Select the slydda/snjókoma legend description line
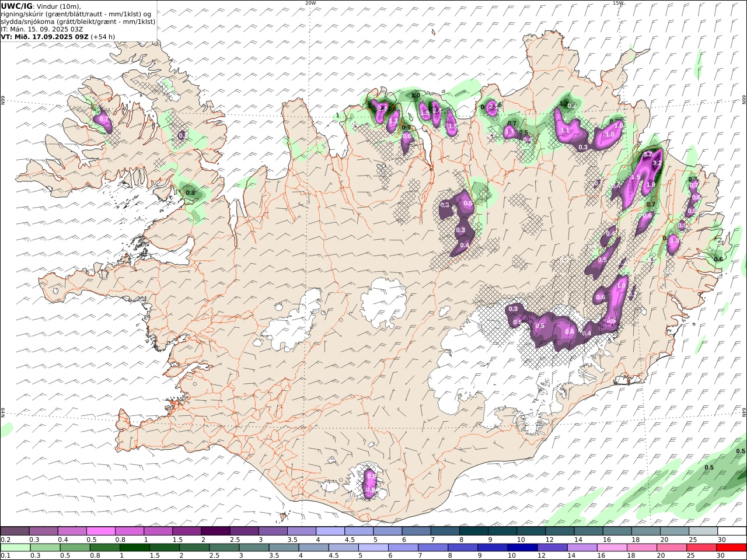Image resolution: width=747 pixels, height=560 pixels. click(78, 21)
